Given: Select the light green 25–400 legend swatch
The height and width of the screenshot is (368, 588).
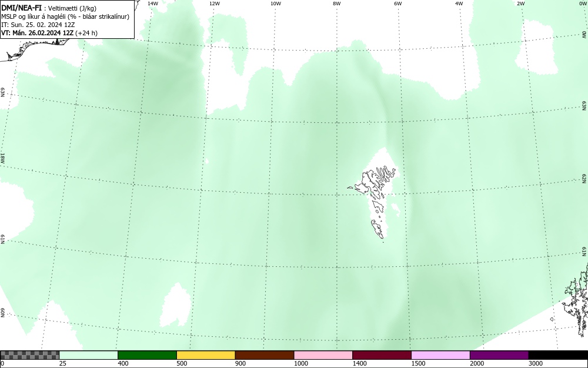Looking at the screenshot, I should (x=89, y=355).
